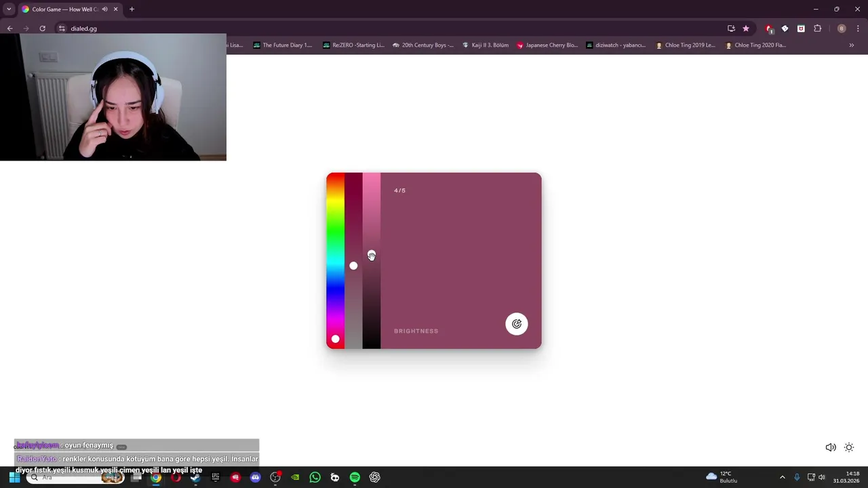Click the '4/5' round counter text
Viewport: 868px width, 488px height.
[x=399, y=190]
